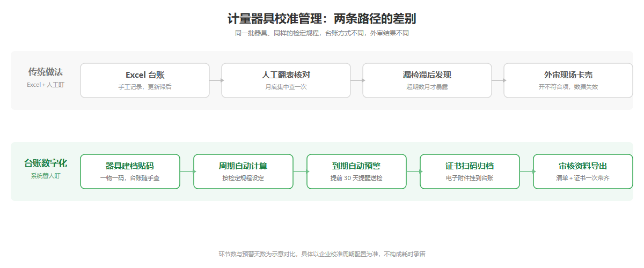Click the text 按检定规程设定
Viewport: 644px width, 268px height.
point(243,178)
